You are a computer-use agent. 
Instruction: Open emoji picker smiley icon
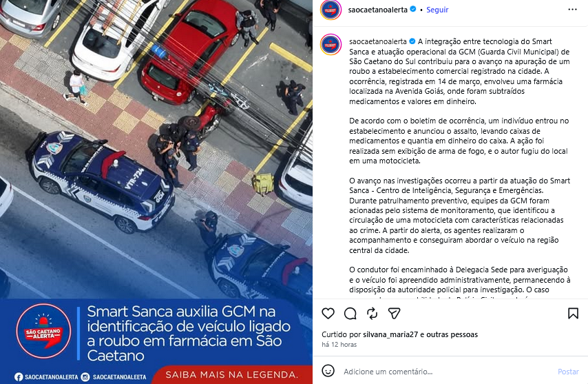[328, 371]
